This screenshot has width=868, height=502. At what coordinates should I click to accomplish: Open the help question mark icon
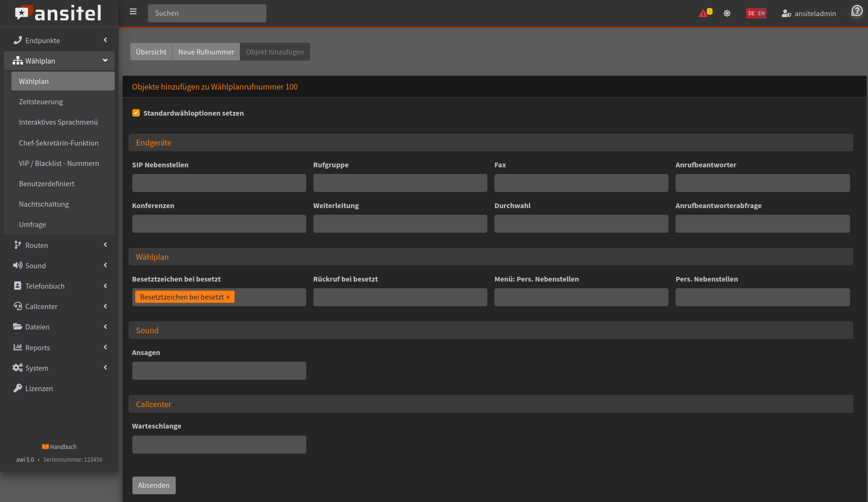[857, 11]
